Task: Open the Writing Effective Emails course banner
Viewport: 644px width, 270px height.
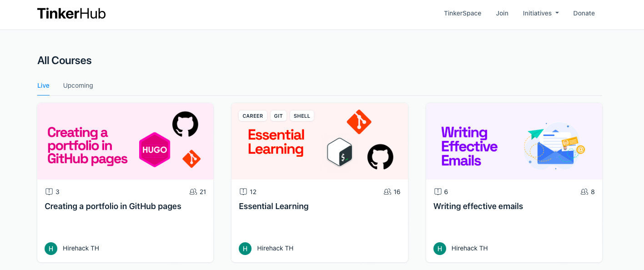Action: coord(514,141)
